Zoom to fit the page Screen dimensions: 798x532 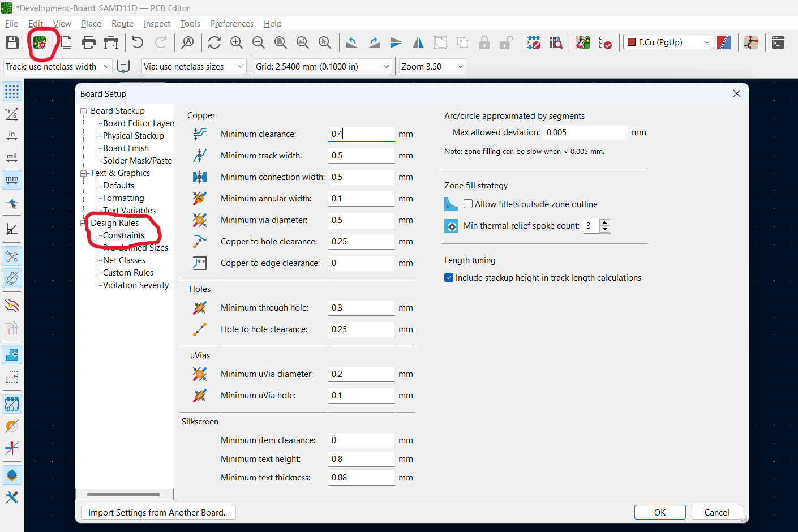click(x=281, y=42)
